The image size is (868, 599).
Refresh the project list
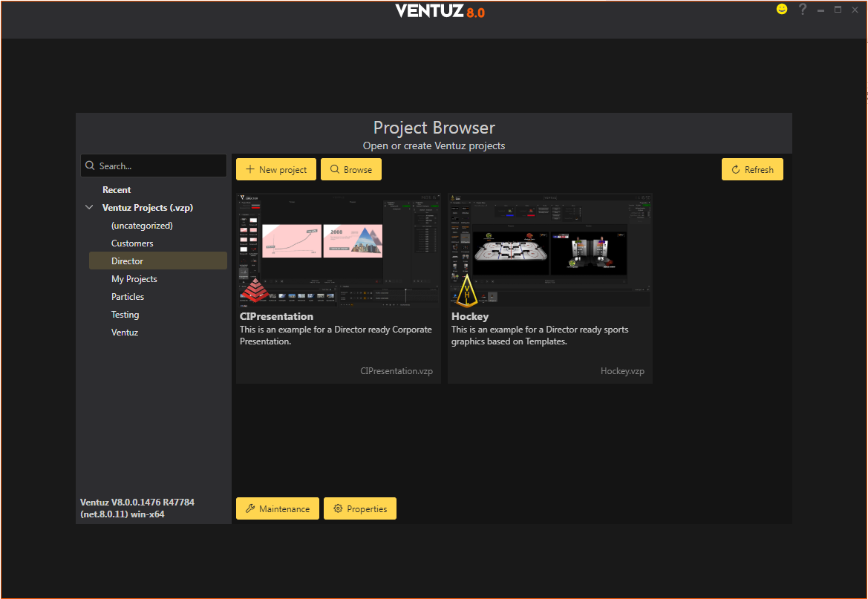pos(751,169)
